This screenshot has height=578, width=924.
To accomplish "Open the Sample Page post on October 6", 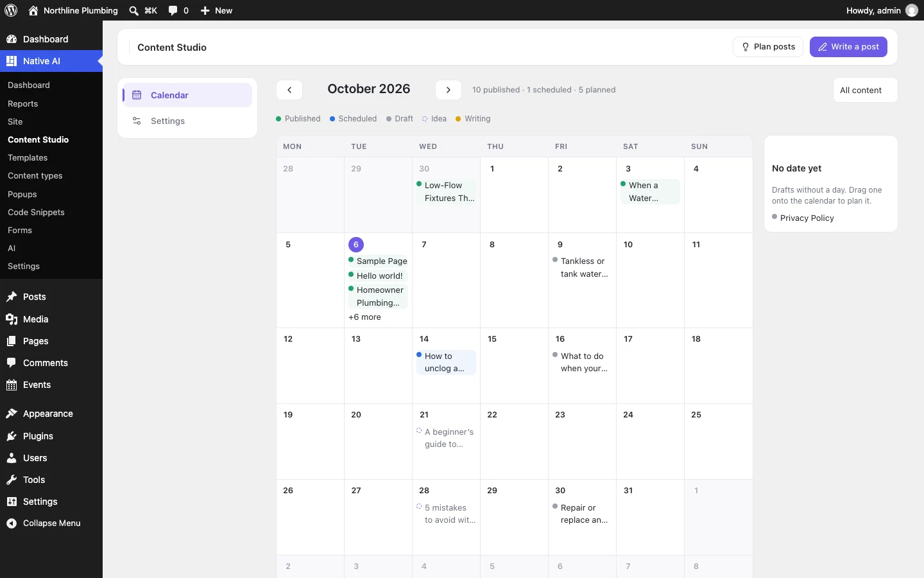I will (x=379, y=261).
